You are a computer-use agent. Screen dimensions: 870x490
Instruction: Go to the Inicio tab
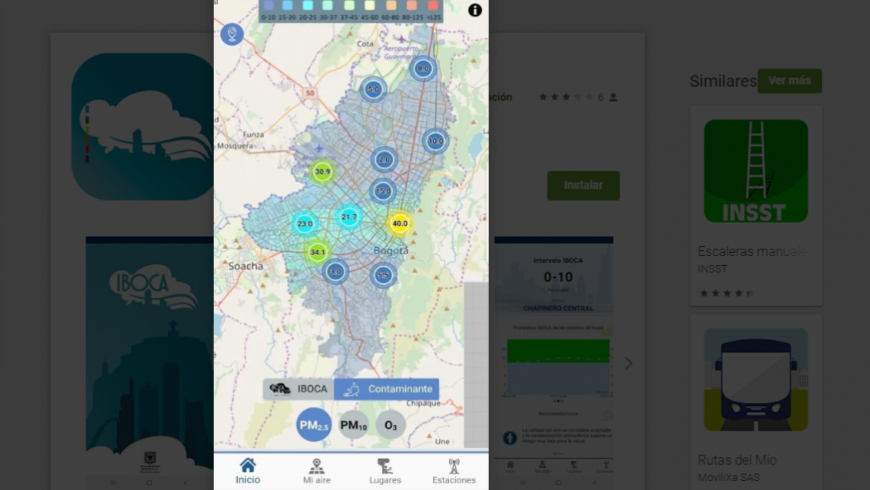click(x=247, y=471)
